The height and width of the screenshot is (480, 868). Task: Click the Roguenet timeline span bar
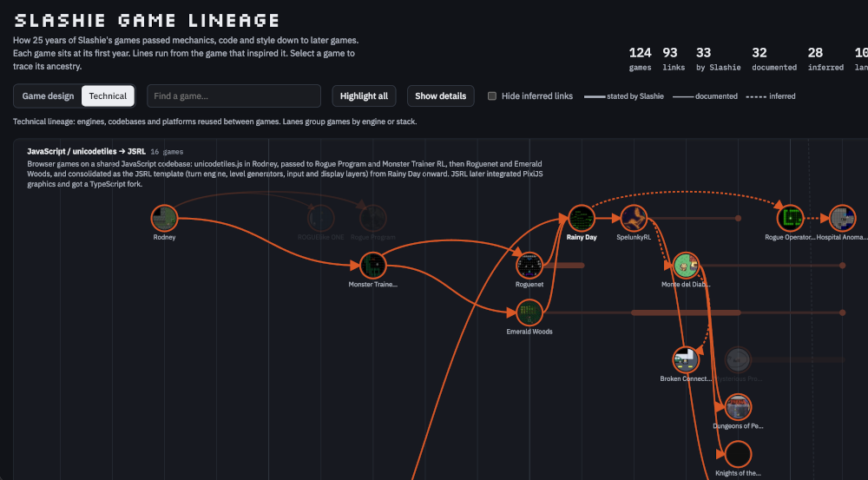(563, 266)
